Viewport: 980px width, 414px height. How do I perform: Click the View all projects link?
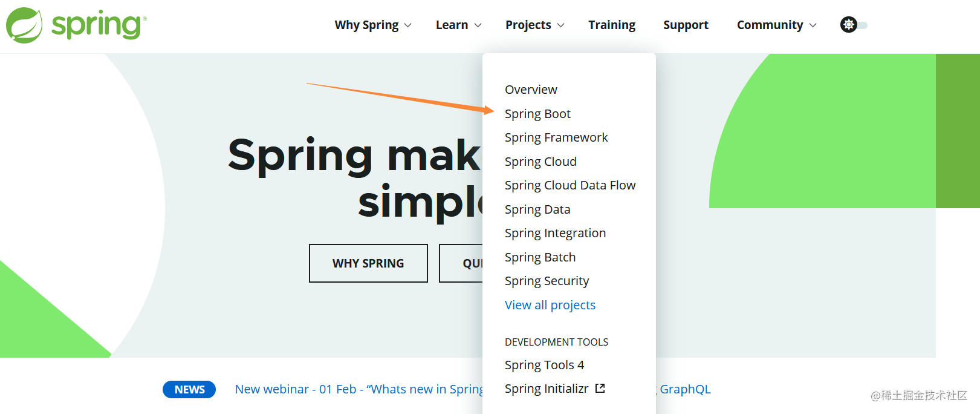(550, 305)
